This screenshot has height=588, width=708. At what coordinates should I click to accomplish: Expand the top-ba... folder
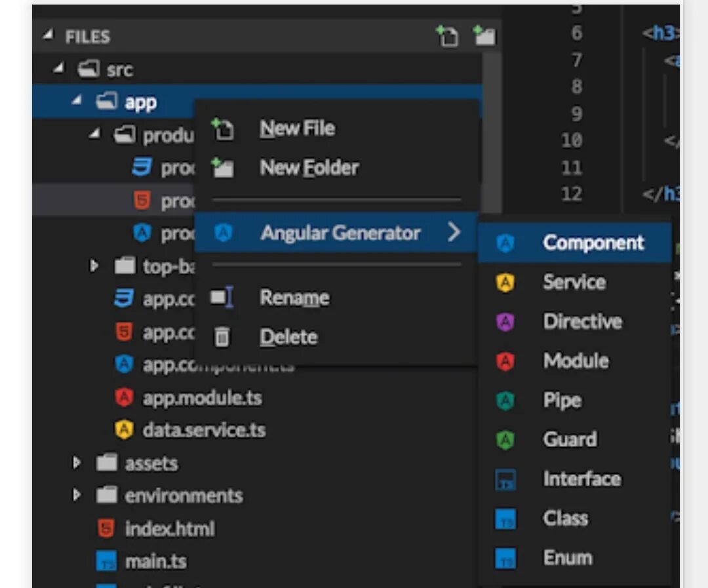tap(94, 265)
